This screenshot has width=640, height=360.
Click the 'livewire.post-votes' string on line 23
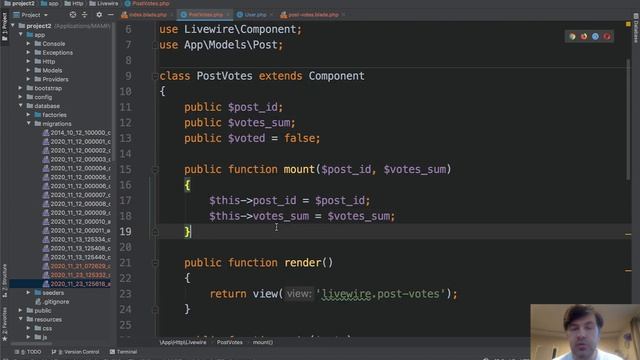pos(380,294)
